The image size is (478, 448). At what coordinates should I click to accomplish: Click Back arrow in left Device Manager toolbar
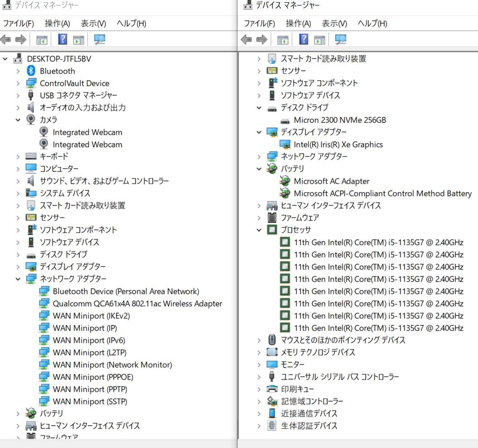(x=6, y=39)
